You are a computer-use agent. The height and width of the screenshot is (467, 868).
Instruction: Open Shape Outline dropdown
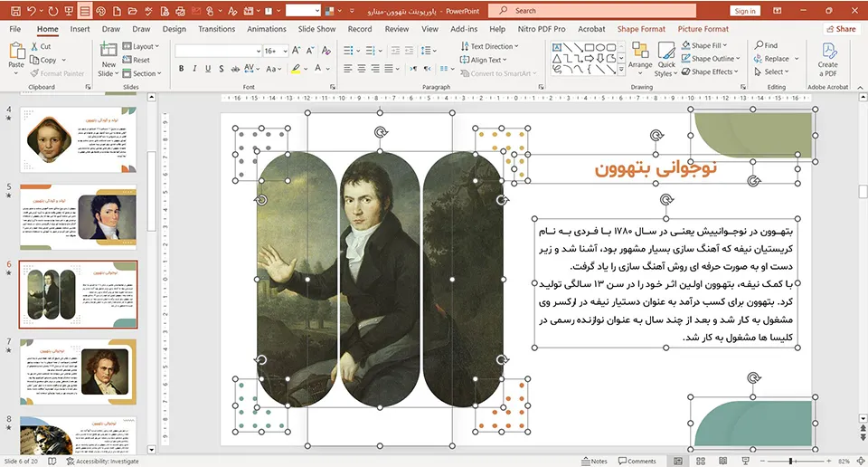711,58
